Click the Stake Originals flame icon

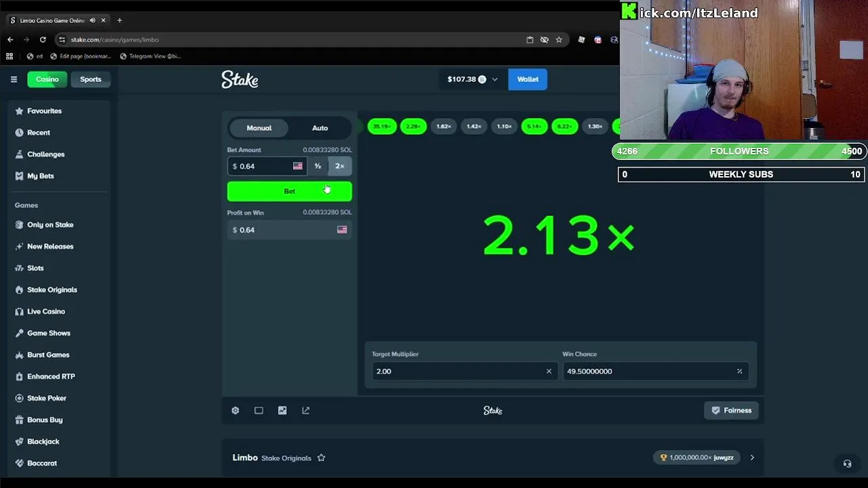click(19, 289)
